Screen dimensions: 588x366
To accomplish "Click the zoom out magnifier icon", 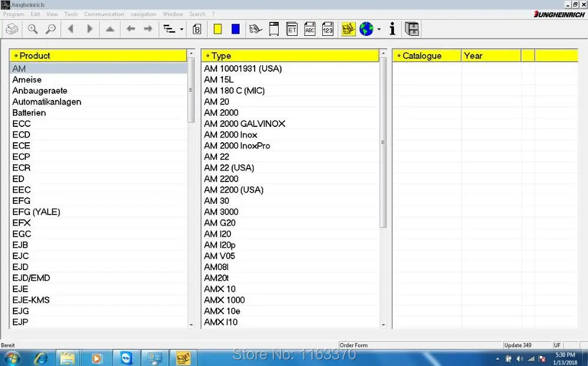I will click(51, 29).
